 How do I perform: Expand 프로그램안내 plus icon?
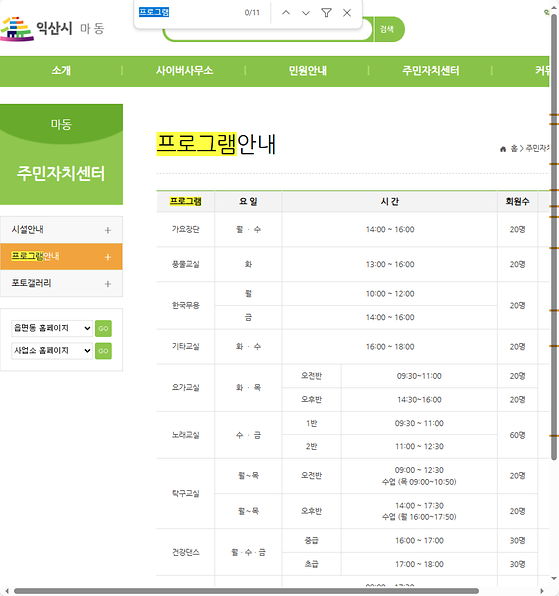coord(108,257)
